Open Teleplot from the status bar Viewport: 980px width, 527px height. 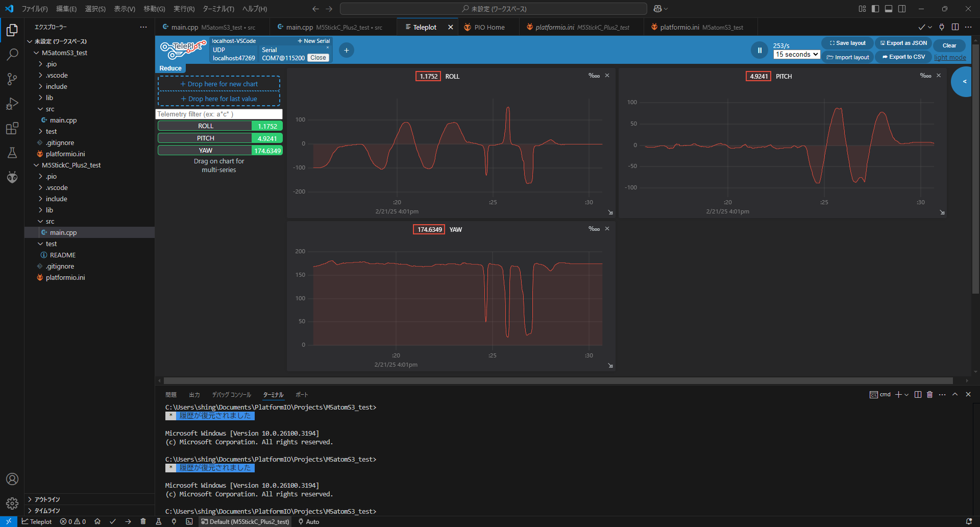pyautogui.click(x=37, y=521)
